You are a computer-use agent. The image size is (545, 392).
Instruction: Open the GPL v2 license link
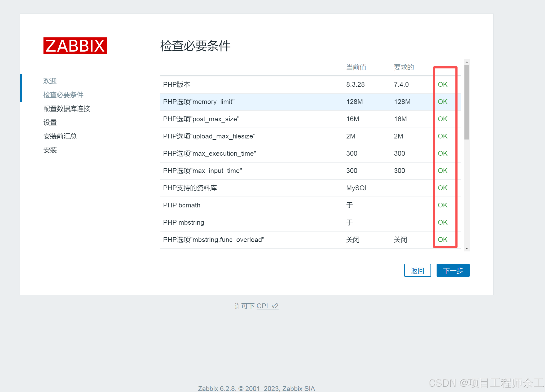[267, 306]
